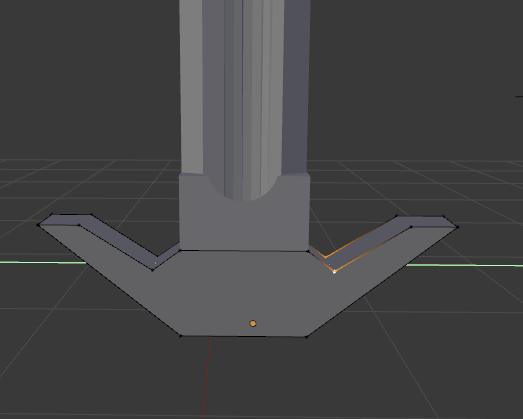Select the orange highlighted edge on right arm
This screenshot has width=523, height=419.
coord(372,250)
